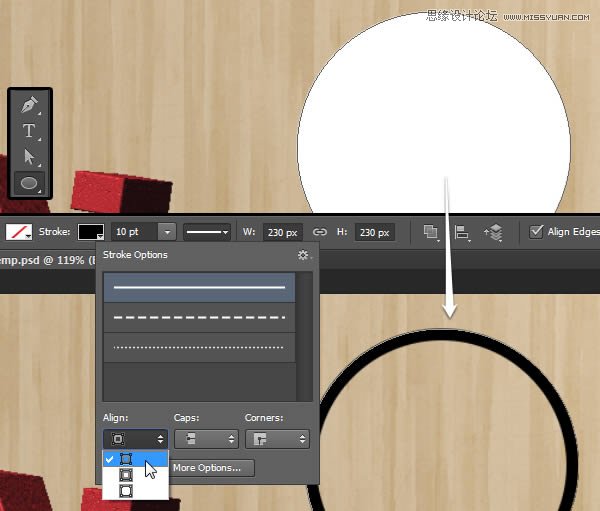Open the stroke line type dropdown
The image size is (600, 511).
tap(207, 232)
